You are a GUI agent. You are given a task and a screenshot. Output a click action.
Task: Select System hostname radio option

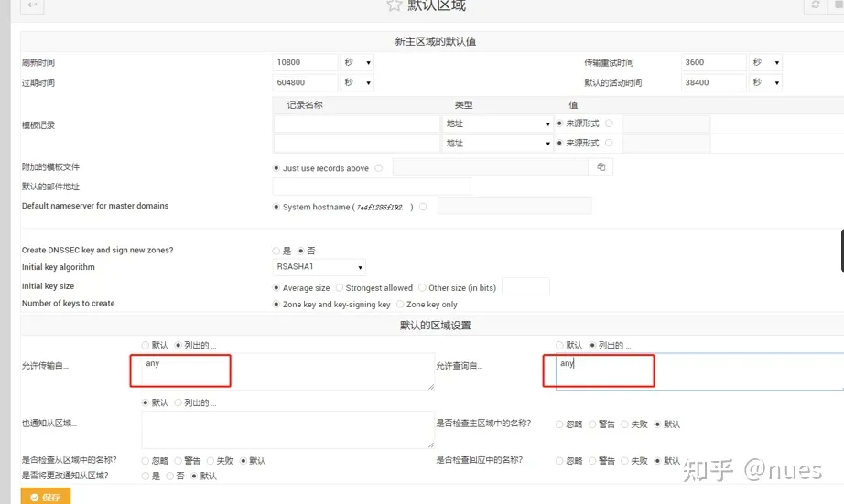click(276, 207)
